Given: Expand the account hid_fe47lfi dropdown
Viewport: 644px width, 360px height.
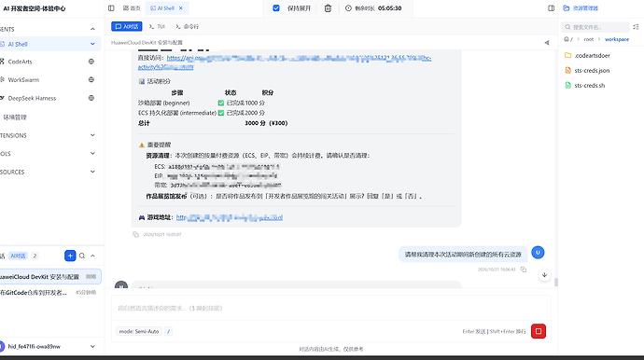Looking at the screenshot, I should (92, 346).
